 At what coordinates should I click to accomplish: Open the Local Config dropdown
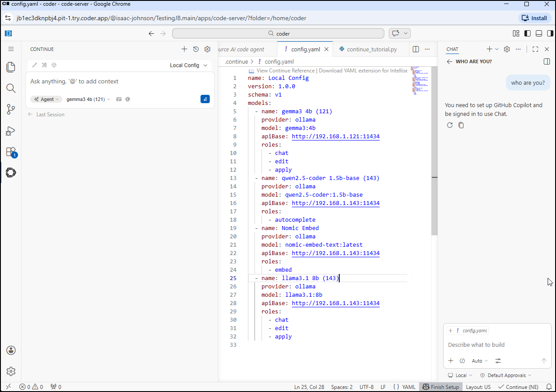click(188, 65)
